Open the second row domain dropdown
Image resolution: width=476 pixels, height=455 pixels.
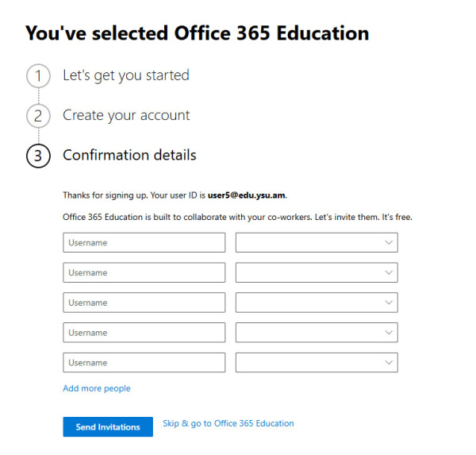click(317, 272)
